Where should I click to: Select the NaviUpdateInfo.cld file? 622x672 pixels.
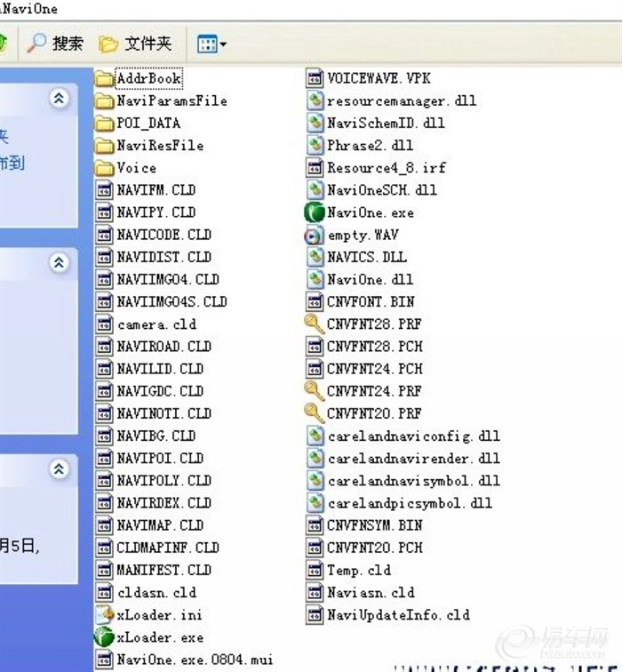pos(398,615)
